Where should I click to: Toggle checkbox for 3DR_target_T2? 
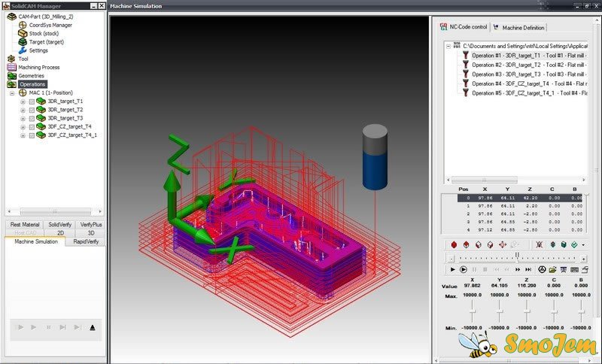[x=32, y=110]
